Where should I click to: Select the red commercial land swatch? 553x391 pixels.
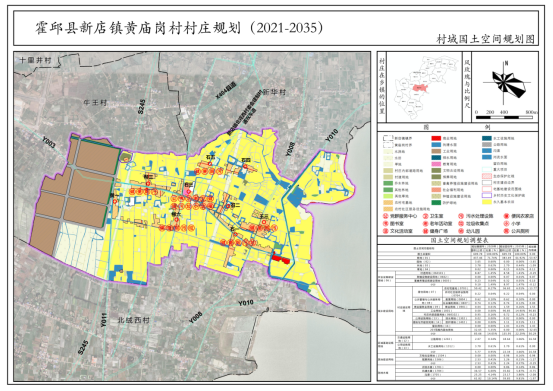436,138
